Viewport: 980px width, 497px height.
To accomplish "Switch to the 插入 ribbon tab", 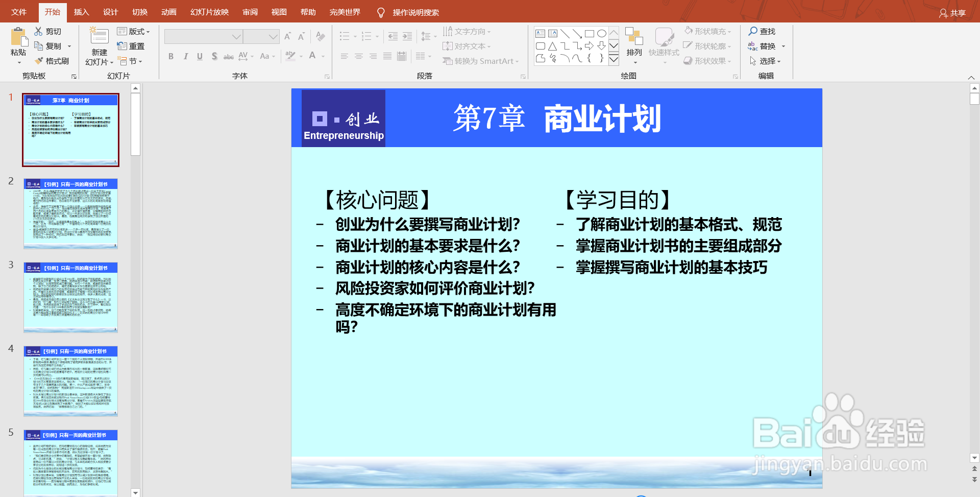I will [82, 11].
